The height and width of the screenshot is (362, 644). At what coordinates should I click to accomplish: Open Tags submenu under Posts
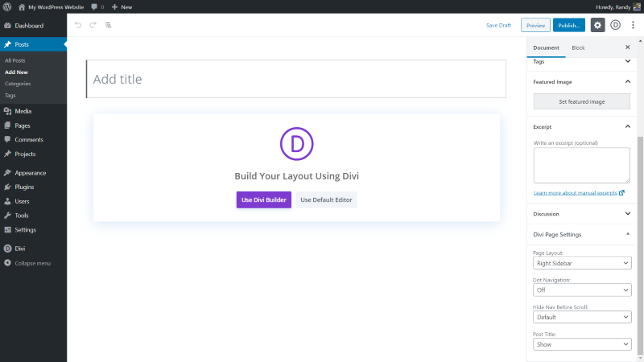coord(10,95)
